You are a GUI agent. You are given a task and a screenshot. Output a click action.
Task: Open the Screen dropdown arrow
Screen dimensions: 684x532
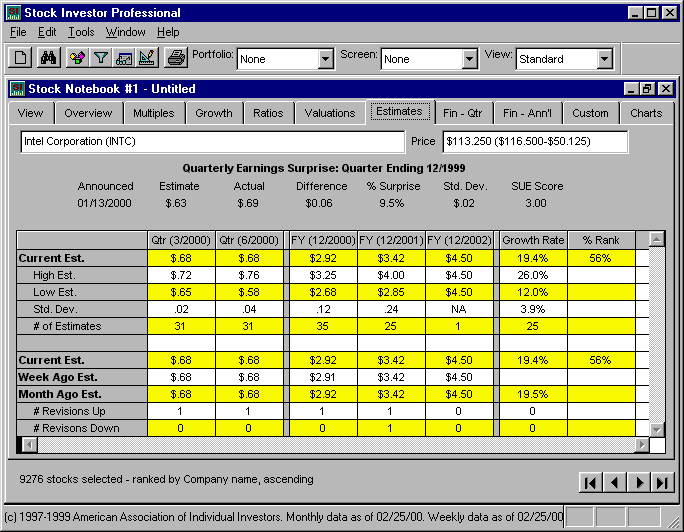coord(469,59)
